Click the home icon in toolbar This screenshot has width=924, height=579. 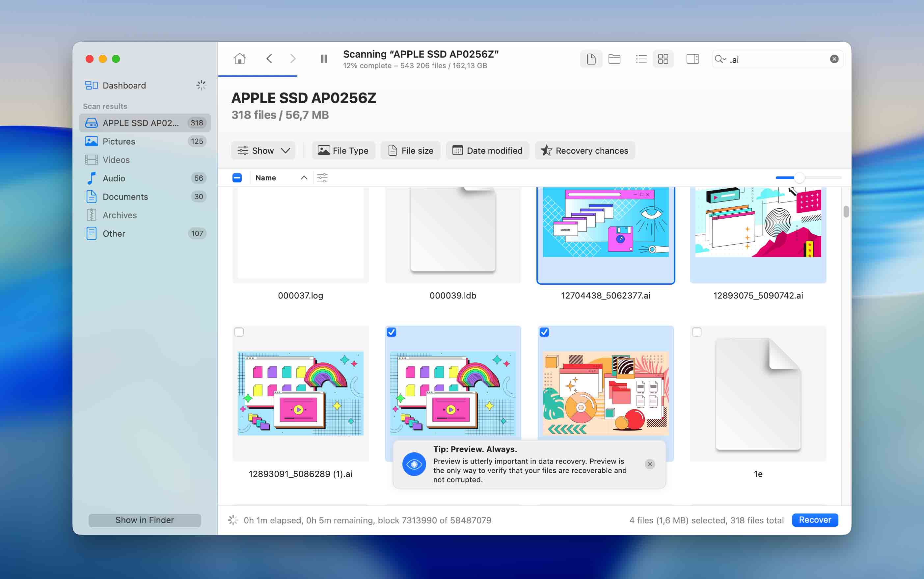240,59
